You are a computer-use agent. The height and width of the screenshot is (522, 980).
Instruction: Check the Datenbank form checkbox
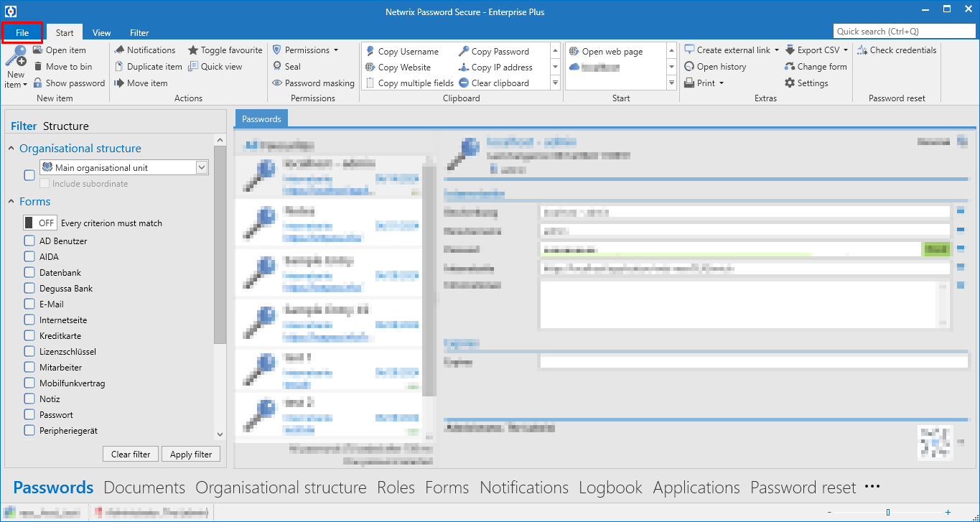click(29, 273)
